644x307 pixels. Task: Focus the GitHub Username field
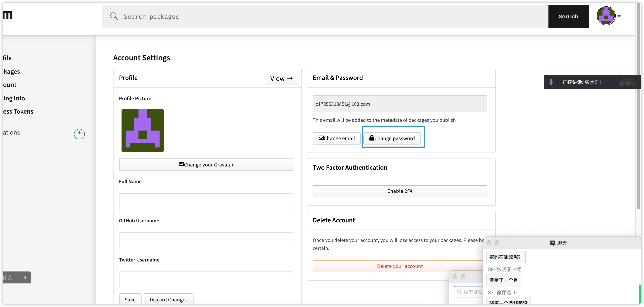click(x=206, y=241)
